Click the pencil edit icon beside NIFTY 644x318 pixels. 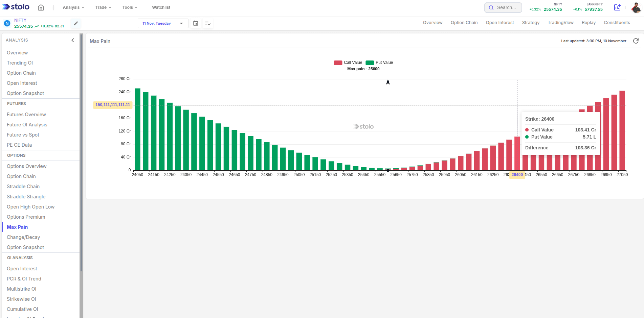[76, 23]
